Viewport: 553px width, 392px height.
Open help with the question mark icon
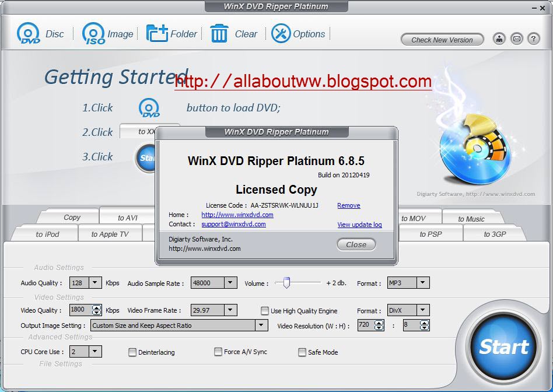point(534,39)
